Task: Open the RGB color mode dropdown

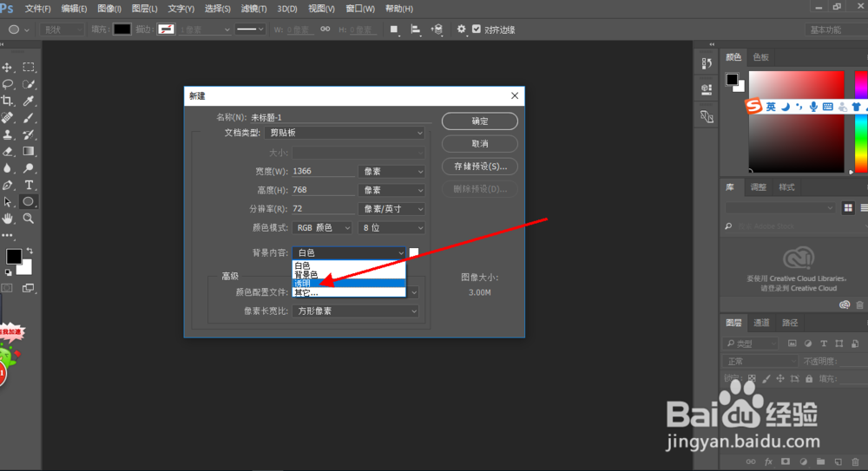Action: click(322, 228)
